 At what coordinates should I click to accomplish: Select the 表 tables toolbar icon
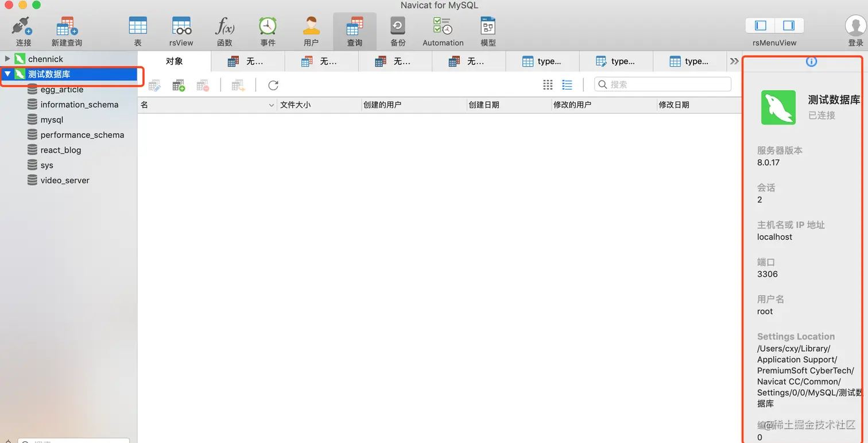tap(138, 26)
